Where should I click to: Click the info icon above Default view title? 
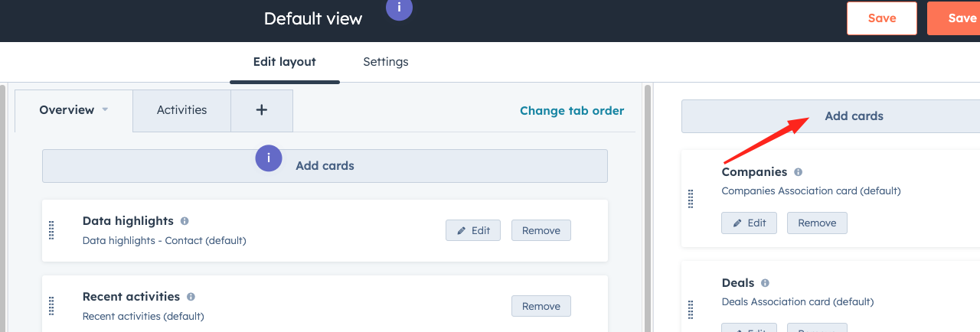pos(399,8)
